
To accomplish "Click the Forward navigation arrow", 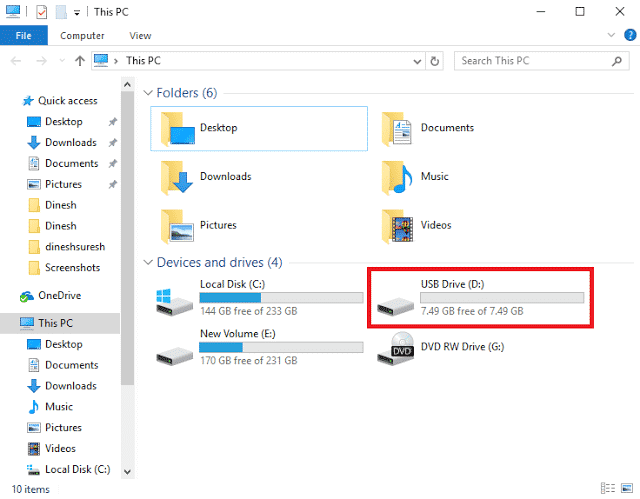I will tap(41, 61).
